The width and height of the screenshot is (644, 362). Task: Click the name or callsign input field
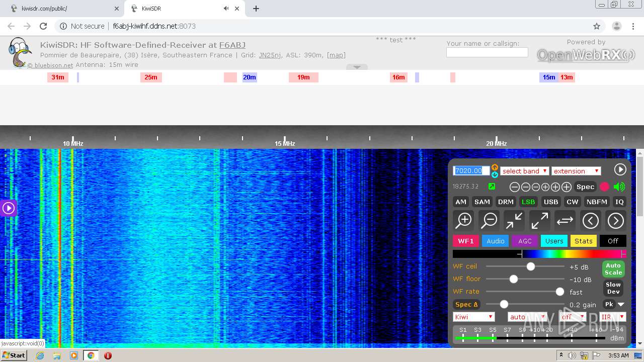pyautogui.click(x=487, y=52)
